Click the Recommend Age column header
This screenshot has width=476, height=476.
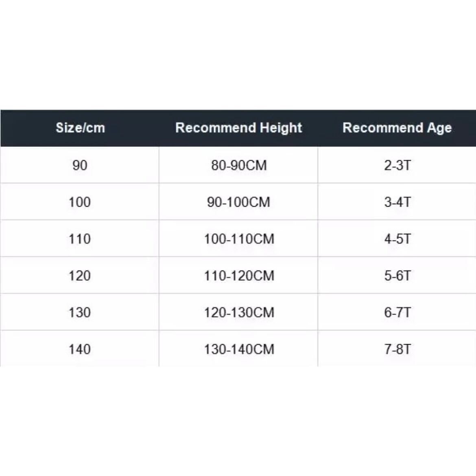point(397,128)
